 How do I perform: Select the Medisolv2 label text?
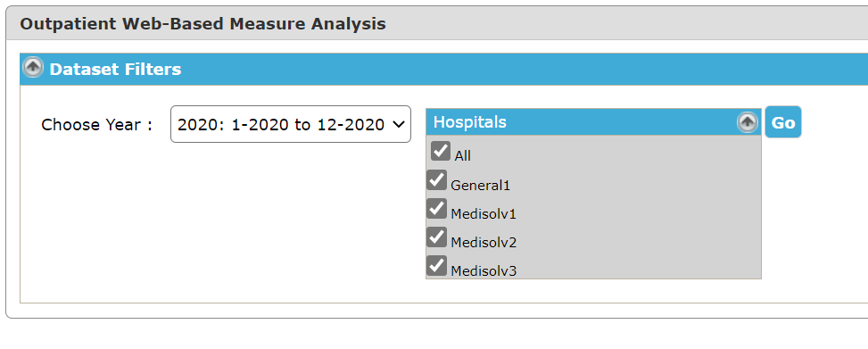point(484,243)
